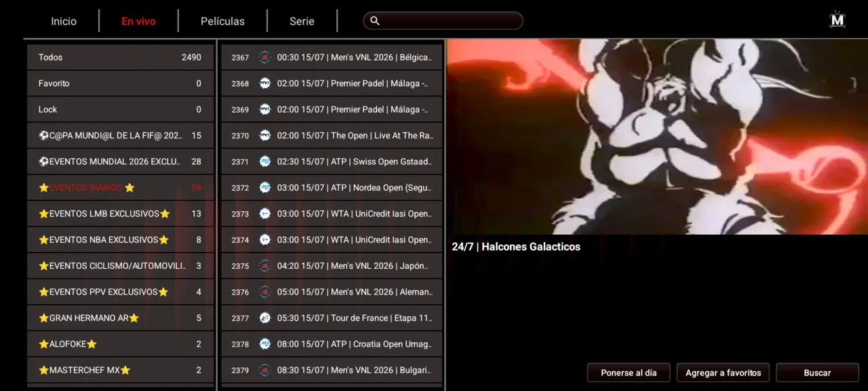This screenshot has height=391, width=868.
Task: Click the channel logo for 2372
Action: pyautogui.click(x=265, y=187)
